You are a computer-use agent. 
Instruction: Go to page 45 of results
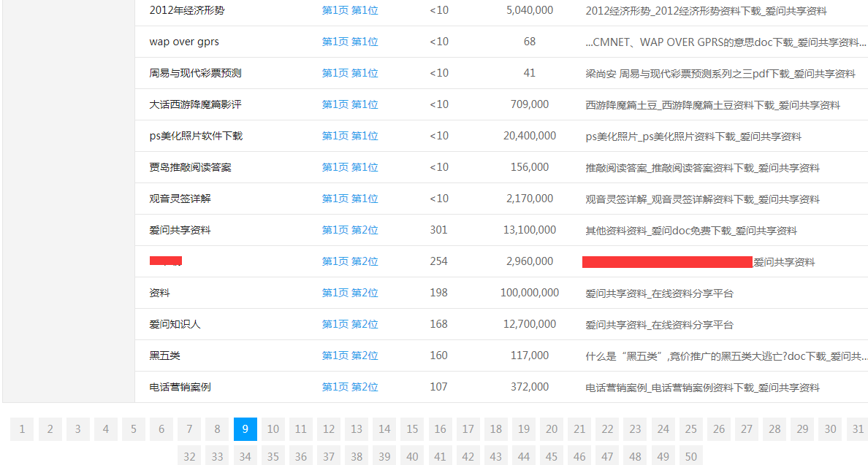pyautogui.click(x=552, y=456)
